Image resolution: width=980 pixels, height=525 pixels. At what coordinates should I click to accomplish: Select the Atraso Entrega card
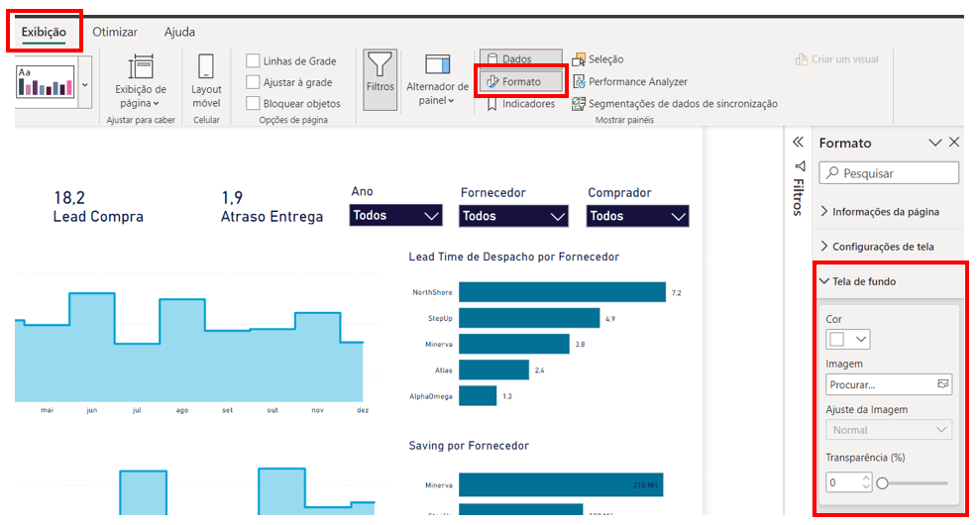(272, 207)
